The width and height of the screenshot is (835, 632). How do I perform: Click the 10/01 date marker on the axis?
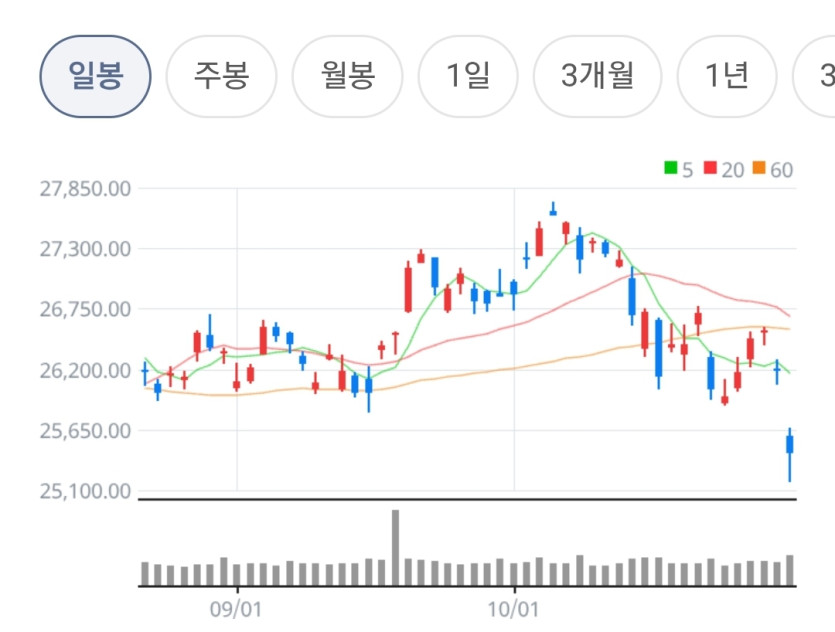[513, 609]
